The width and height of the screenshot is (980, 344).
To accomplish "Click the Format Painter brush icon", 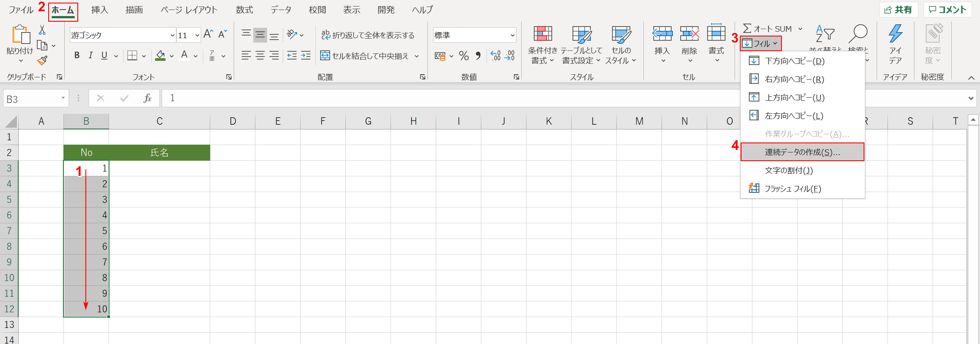I will point(42,60).
